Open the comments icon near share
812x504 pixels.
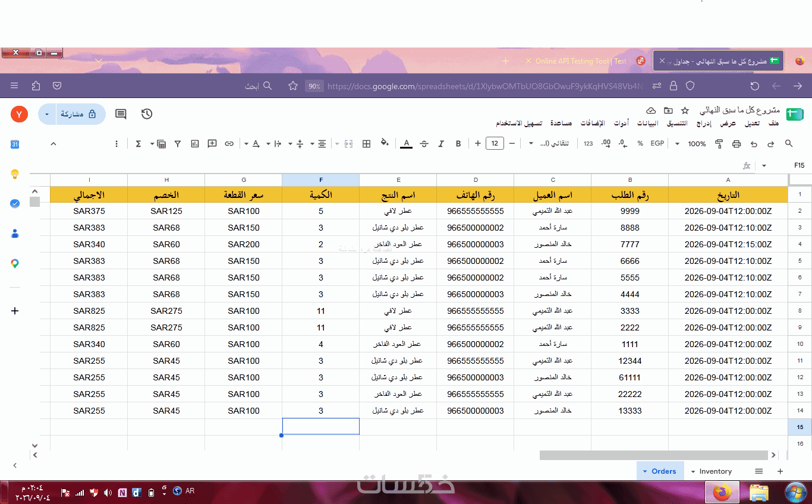coord(121,114)
